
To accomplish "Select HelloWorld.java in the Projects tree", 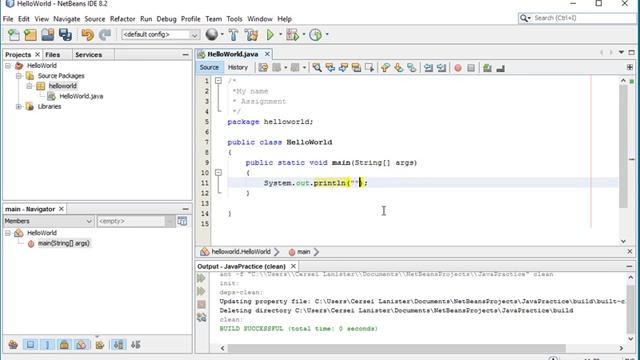I will 81,96.
